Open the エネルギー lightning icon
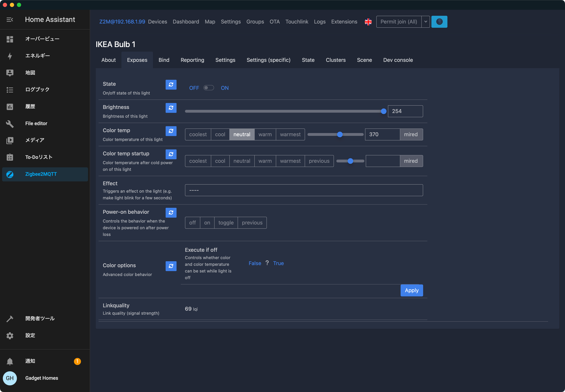This screenshot has width=565, height=392. click(x=10, y=56)
